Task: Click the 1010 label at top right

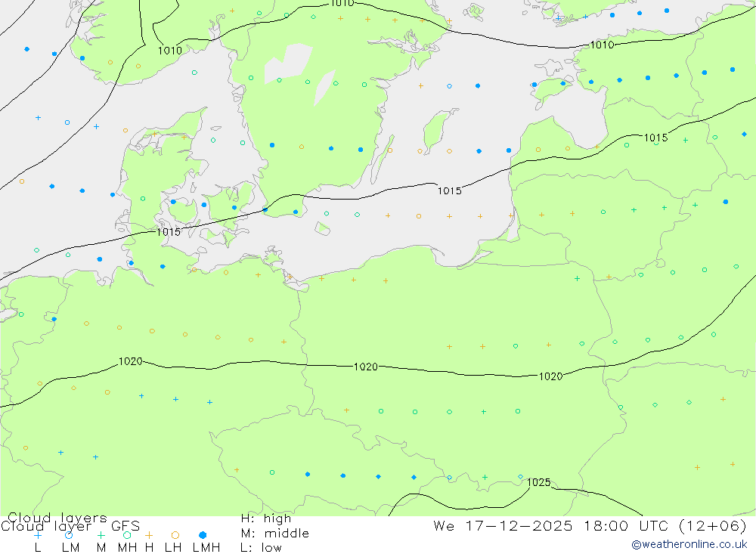Action: point(602,45)
